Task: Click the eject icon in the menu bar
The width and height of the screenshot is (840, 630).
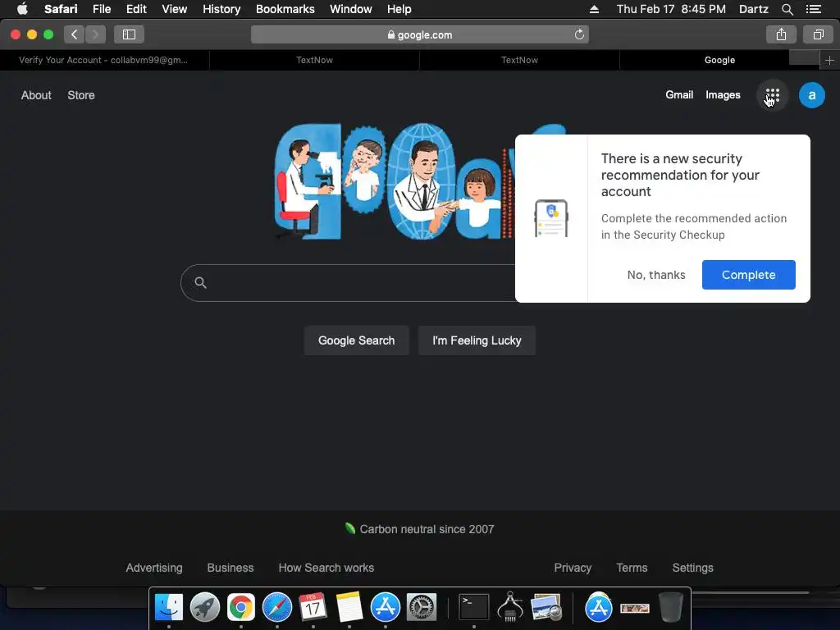Action: tap(594, 9)
